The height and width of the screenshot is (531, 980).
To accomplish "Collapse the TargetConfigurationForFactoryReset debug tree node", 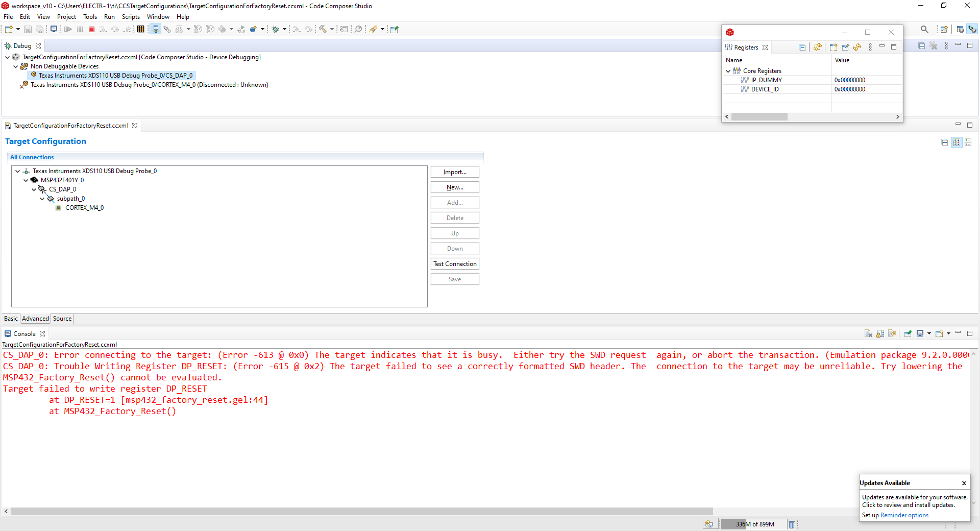I will (7, 58).
